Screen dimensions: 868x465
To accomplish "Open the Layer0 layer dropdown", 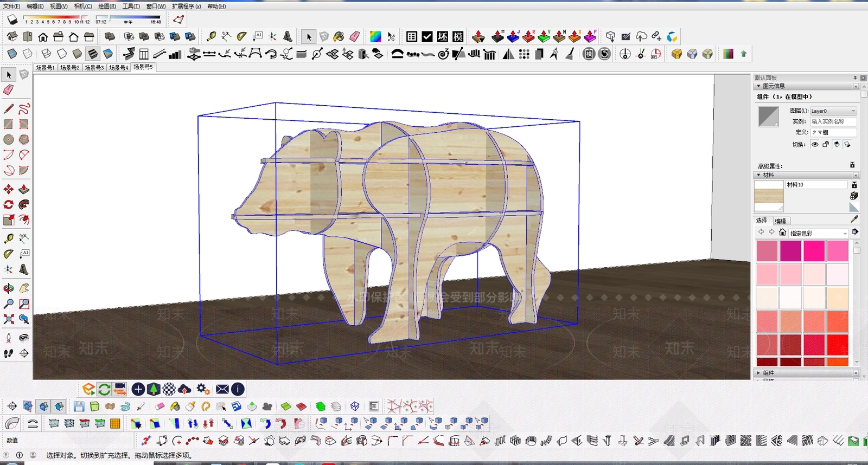I will tap(833, 111).
